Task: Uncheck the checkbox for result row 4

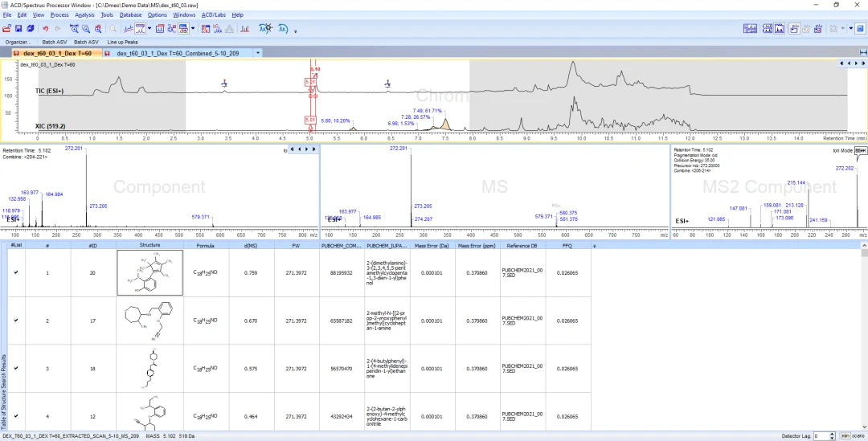Action: 15,416
